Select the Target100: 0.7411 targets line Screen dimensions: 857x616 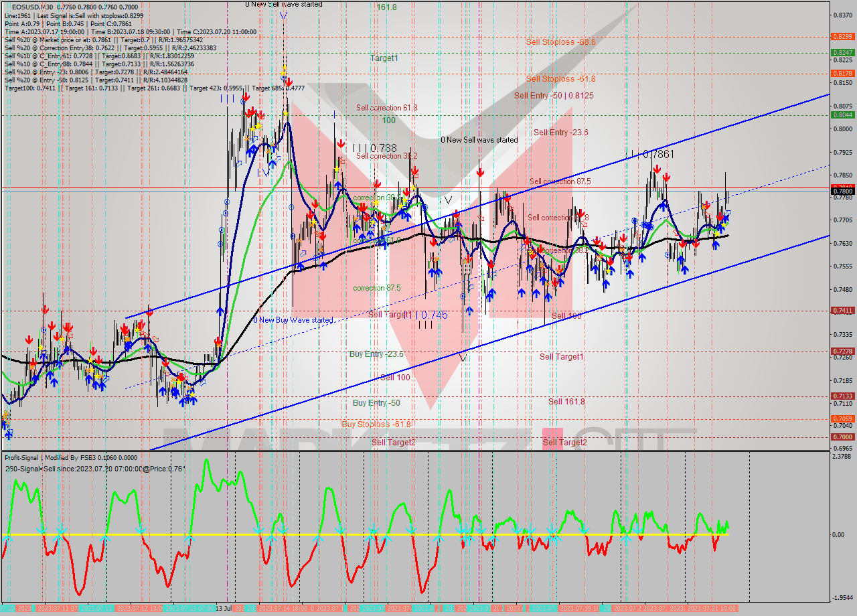[155, 88]
